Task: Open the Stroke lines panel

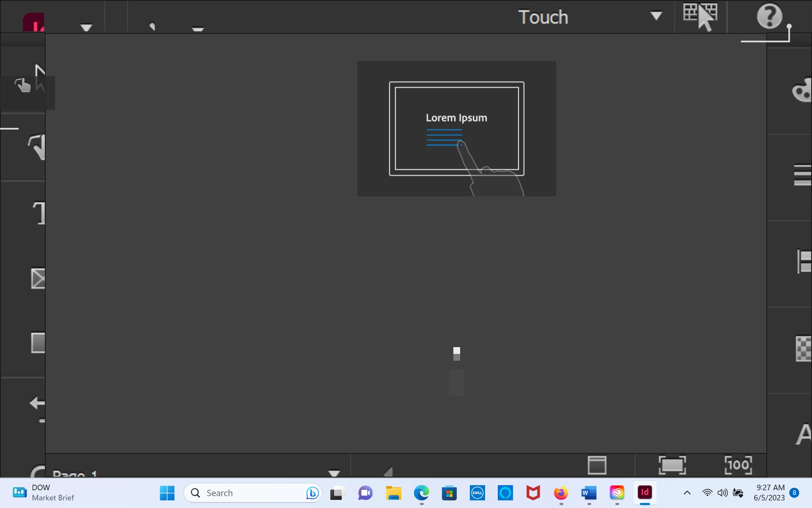Action: coord(802,175)
